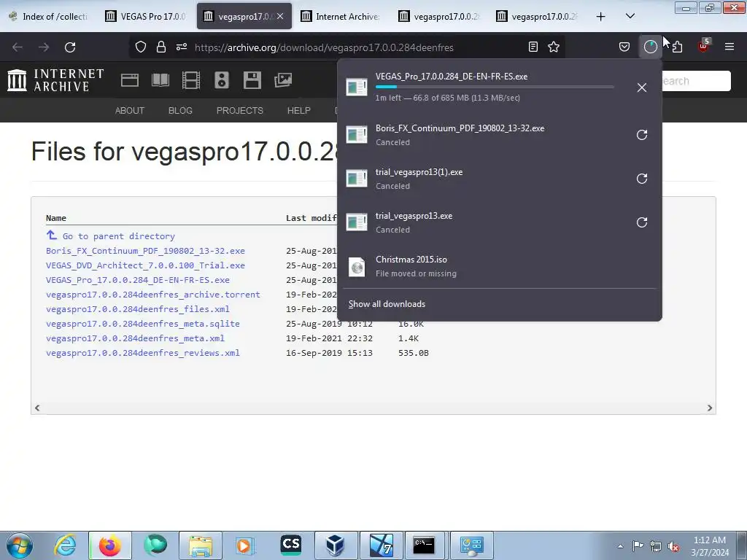Launch Internet Explorer from taskbar
The width and height of the screenshot is (747, 560).
pyautogui.click(x=65, y=545)
